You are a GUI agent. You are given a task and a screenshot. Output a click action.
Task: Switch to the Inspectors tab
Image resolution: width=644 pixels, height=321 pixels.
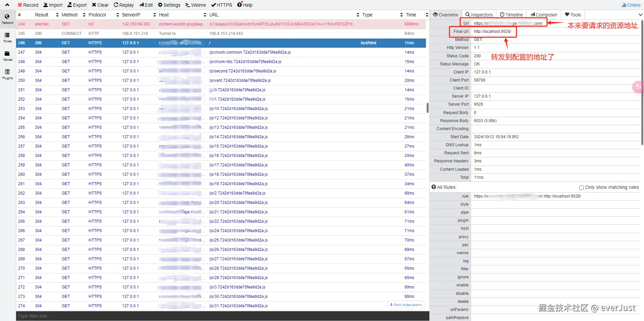479,15
